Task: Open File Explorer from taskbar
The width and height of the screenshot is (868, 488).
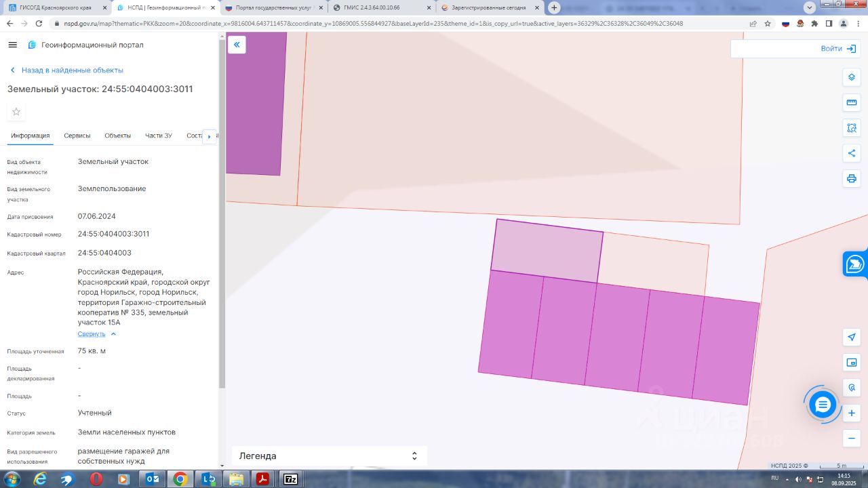Action: pyautogui.click(x=235, y=479)
